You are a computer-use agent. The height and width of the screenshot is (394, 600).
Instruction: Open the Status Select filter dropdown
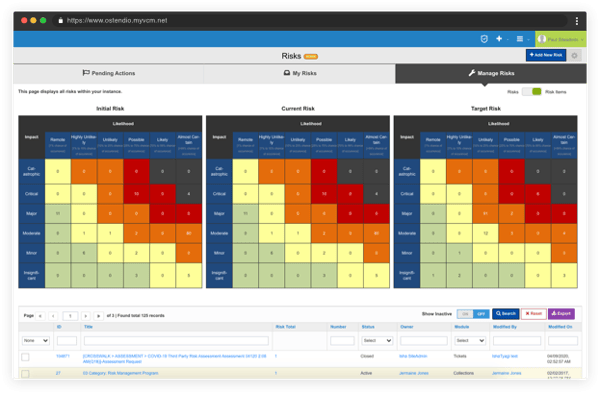[377, 340]
